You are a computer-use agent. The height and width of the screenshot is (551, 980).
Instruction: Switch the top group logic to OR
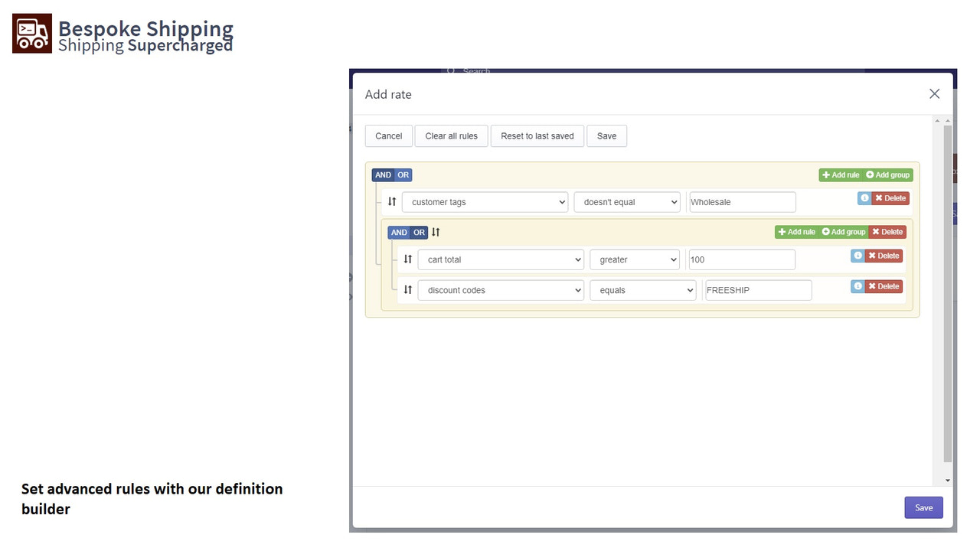pyautogui.click(x=403, y=174)
